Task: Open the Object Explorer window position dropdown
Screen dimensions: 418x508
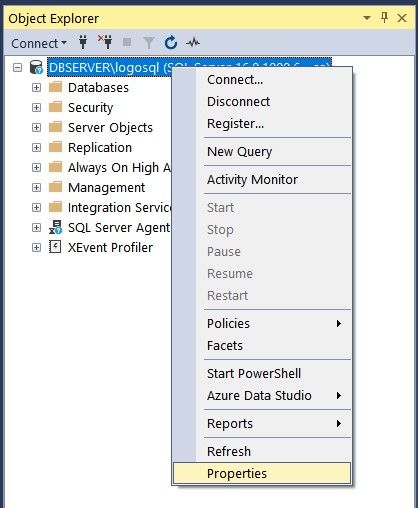Action: (367, 18)
